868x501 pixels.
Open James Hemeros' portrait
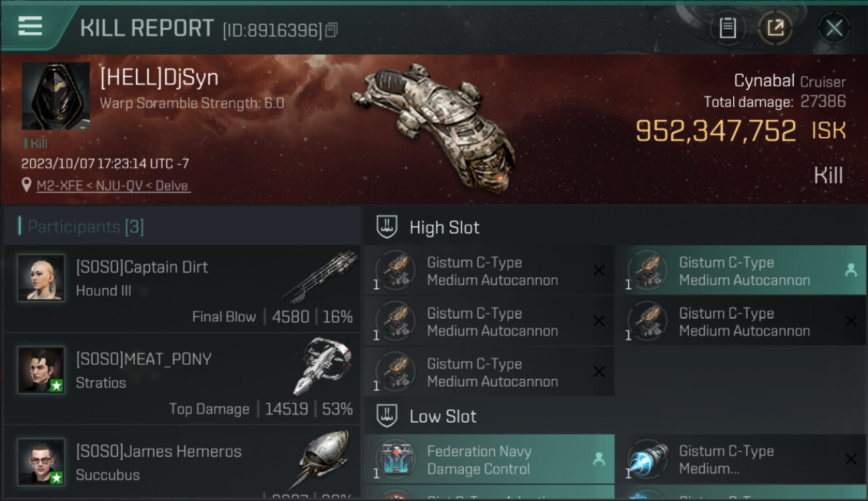pyautogui.click(x=41, y=462)
